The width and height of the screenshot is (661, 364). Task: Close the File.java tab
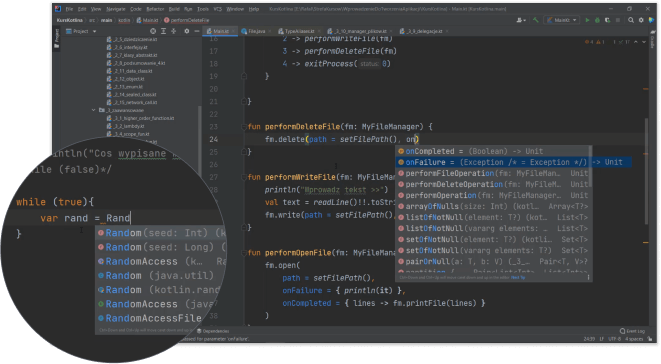[270, 31]
